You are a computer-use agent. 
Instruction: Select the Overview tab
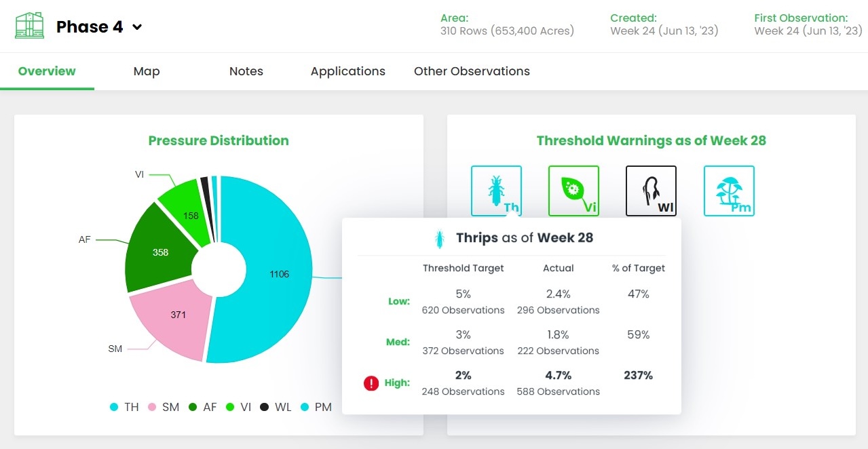(x=47, y=71)
